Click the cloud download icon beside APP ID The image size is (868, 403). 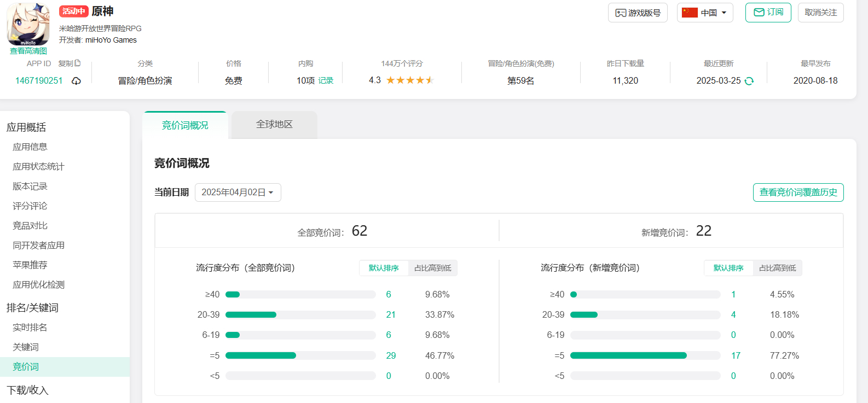pyautogui.click(x=76, y=81)
